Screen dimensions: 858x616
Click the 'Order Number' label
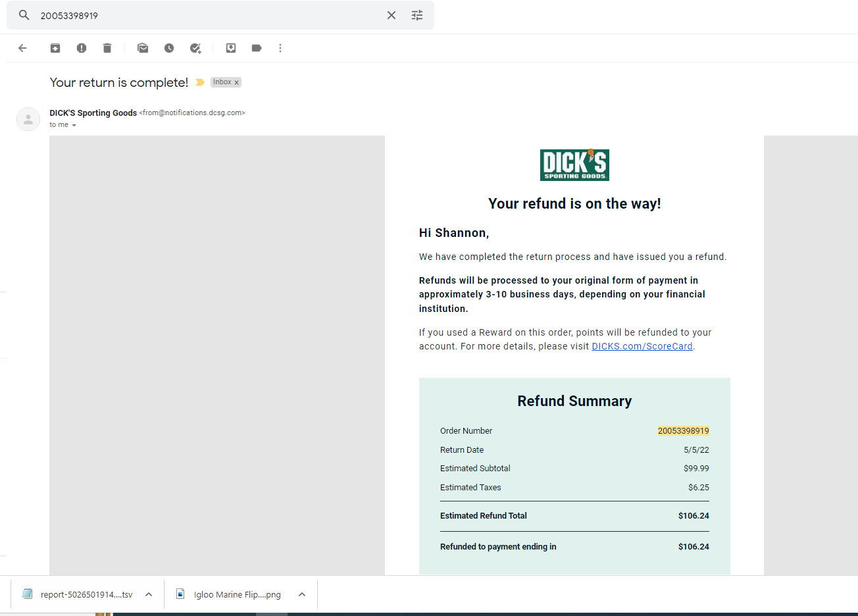[x=467, y=431]
